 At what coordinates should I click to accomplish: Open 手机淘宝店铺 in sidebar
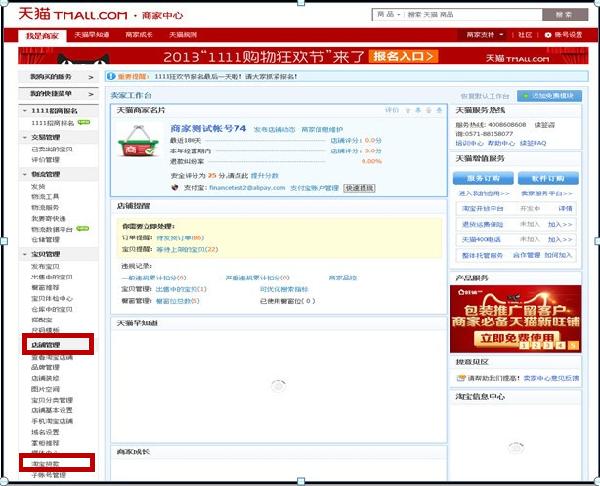(52, 421)
